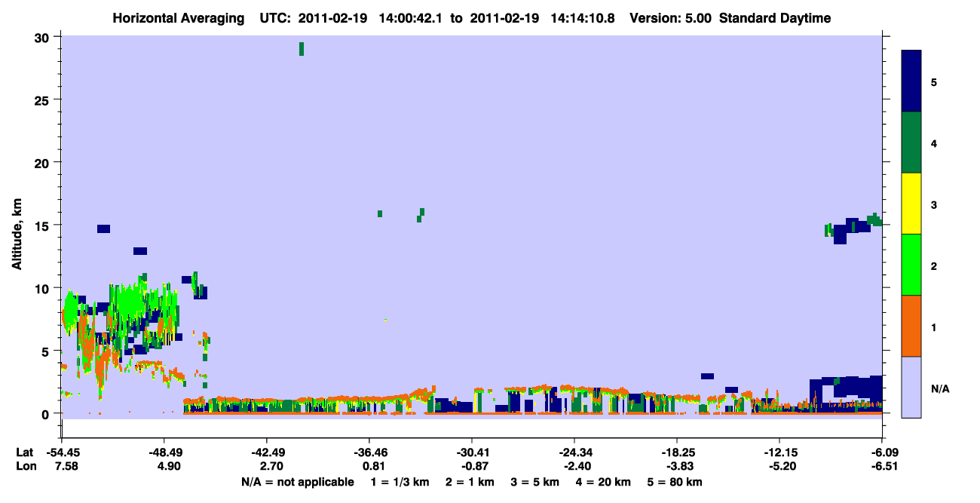
Task: Click the yellow colorbar segment labeled 3
Action: coord(911,204)
